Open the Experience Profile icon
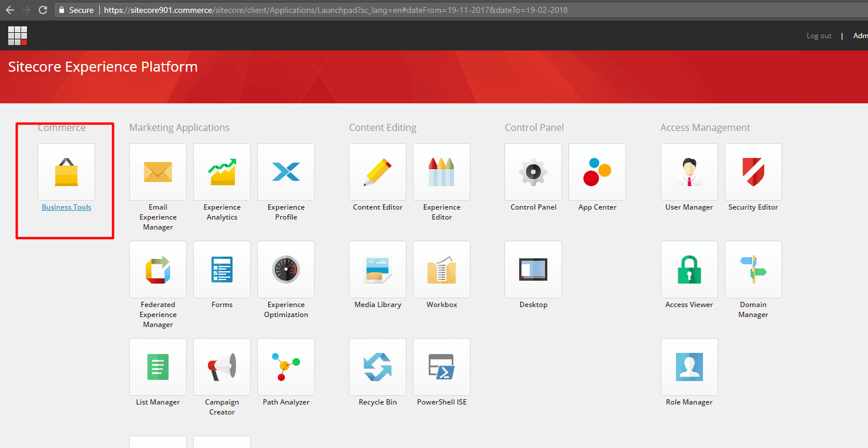This screenshot has width=868, height=448. point(286,172)
